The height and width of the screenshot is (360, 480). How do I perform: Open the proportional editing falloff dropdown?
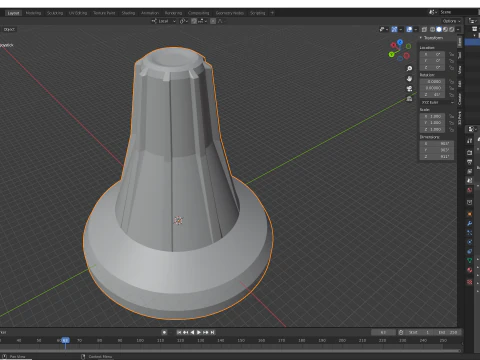click(221, 21)
